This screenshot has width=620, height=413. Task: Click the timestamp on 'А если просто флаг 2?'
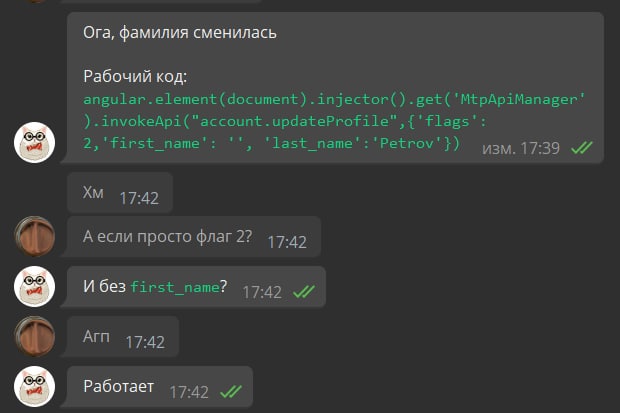[287, 242]
